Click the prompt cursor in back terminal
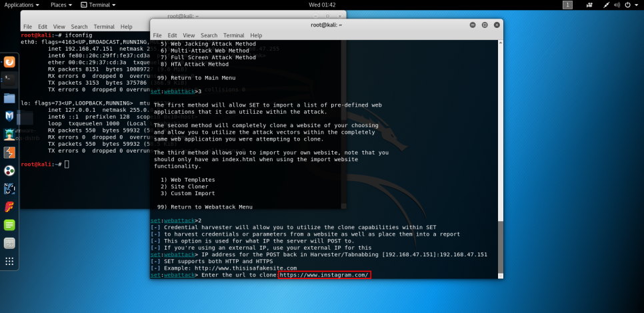This screenshot has width=644, height=313. coord(67,164)
